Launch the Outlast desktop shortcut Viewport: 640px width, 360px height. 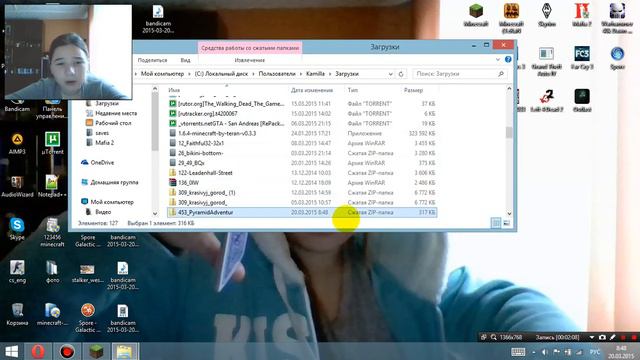pos(582,100)
